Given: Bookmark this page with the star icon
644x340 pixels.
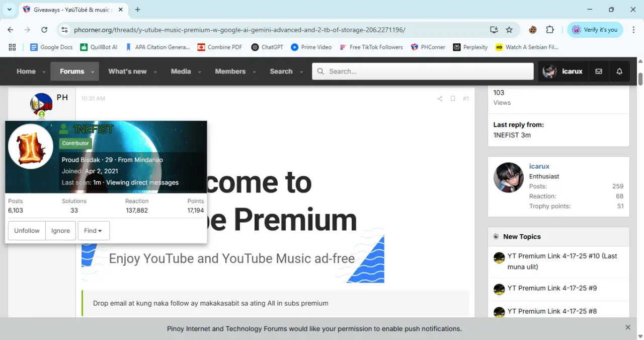Looking at the screenshot, I should [x=509, y=30].
